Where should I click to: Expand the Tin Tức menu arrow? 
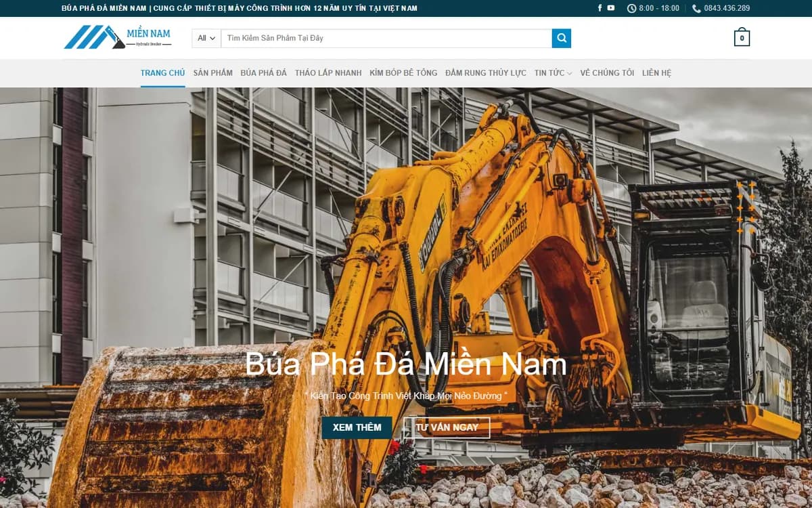coord(570,73)
